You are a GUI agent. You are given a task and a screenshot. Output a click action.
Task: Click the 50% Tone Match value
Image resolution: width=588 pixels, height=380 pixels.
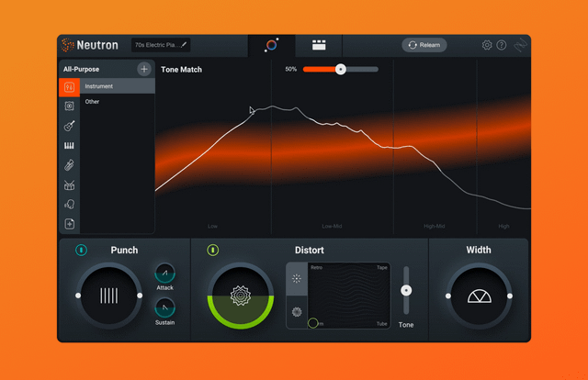click(x=291, y=70)
